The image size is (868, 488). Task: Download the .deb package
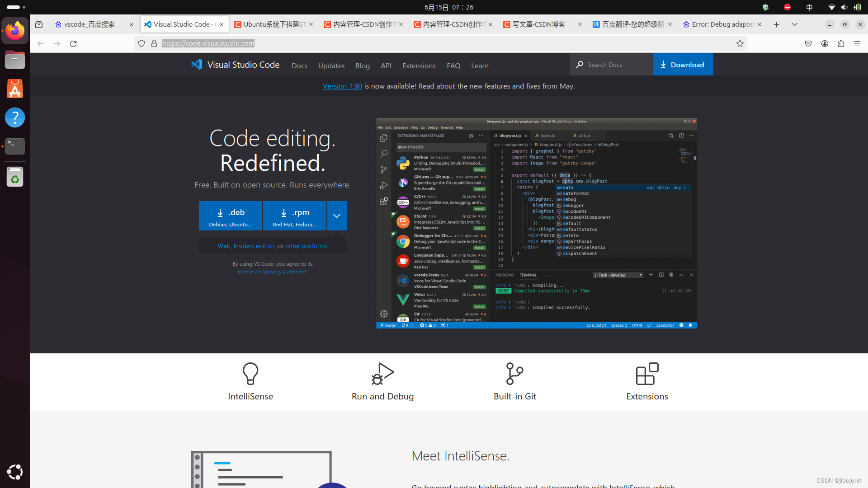231,216
